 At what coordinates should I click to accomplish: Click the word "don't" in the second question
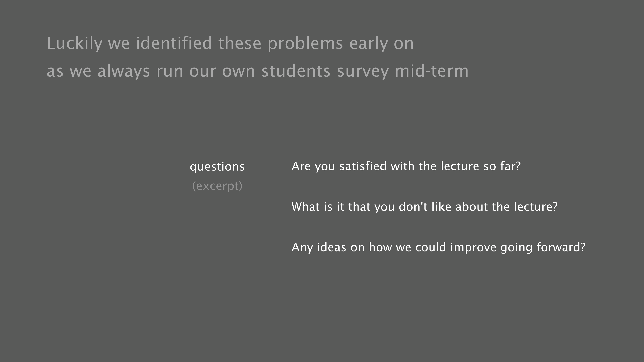click(x=413, y=207)
